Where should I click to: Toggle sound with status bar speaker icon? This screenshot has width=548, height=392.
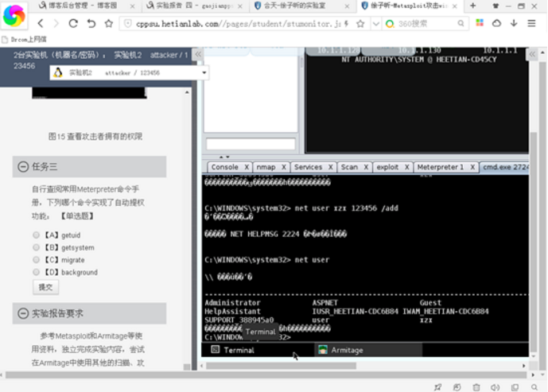(495, 387)
